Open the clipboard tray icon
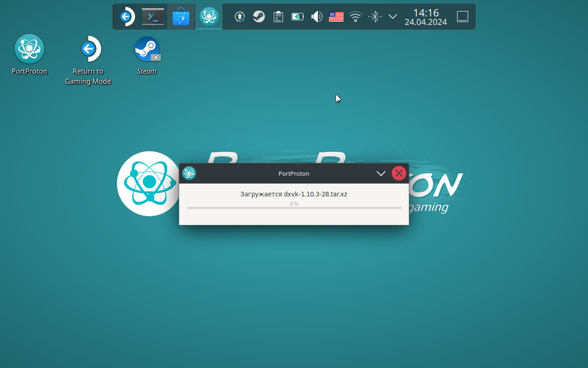588x368 pixels. 278,17
